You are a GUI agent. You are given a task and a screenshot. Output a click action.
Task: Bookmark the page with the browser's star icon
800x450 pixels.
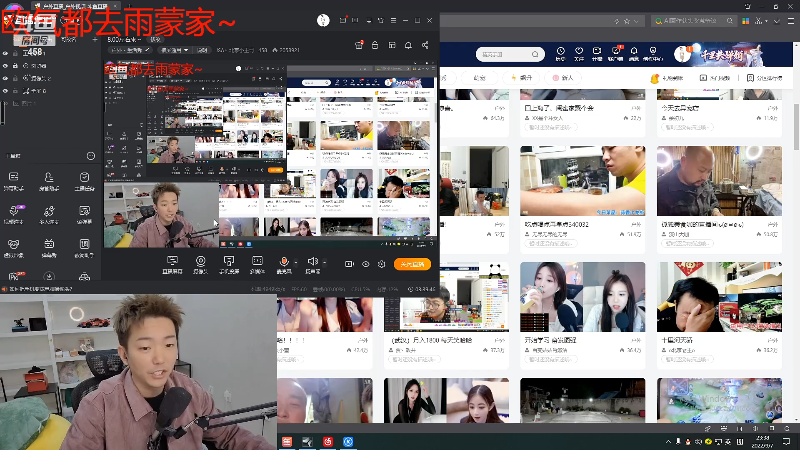(627, 21)
